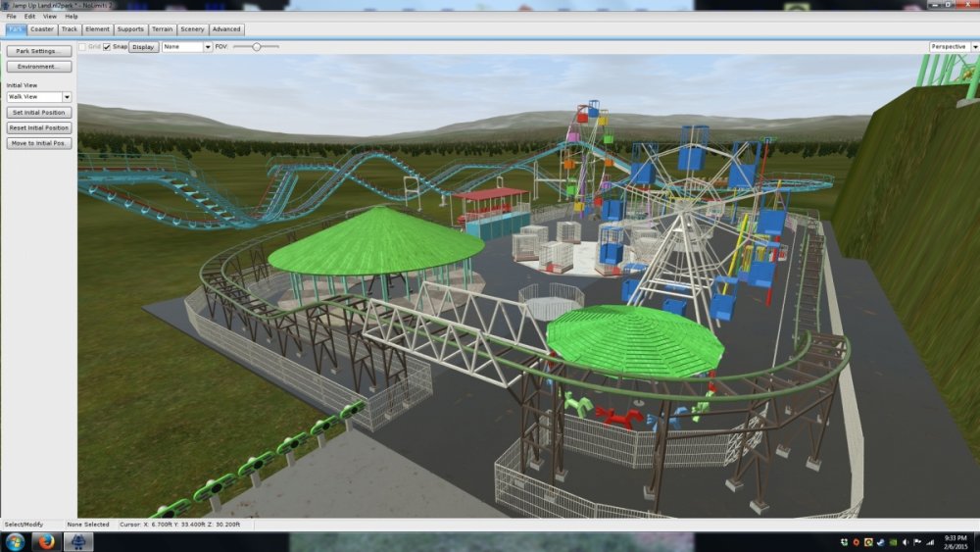Click the Environment button

(39, 67)
